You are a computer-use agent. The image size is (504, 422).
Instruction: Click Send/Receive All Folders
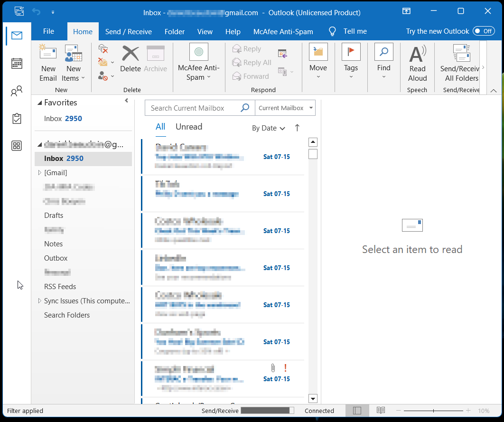[460, 63]
